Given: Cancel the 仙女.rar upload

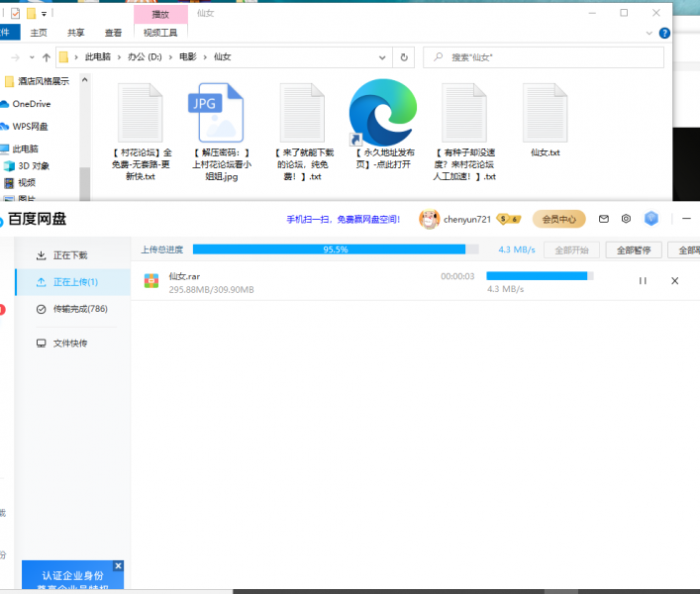Looking at the screenshot, I should 675,281.
